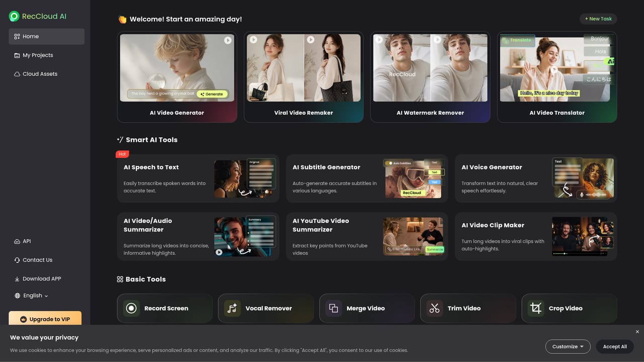Open the AI Voice Generator tool
The width and height of the screenshot is (644, 362).
coord(536,178)
